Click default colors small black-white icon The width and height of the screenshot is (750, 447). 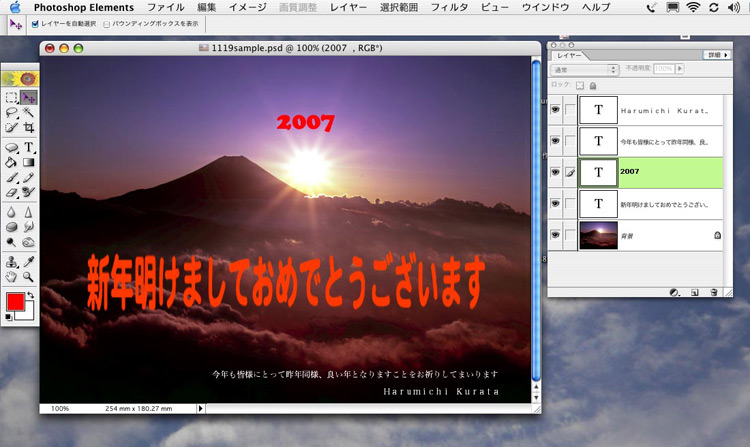pos(9,317)
